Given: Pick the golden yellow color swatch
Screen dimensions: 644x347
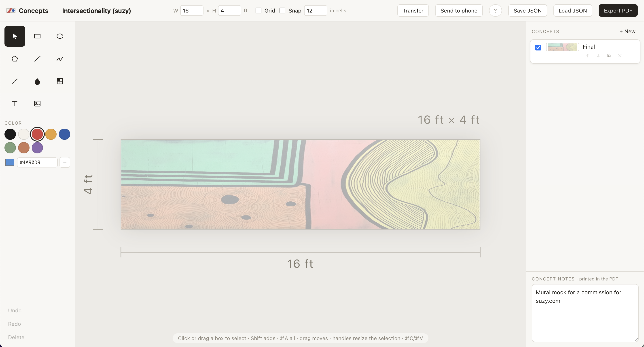Looking at the screenshot, I should [x=51, y=134].
